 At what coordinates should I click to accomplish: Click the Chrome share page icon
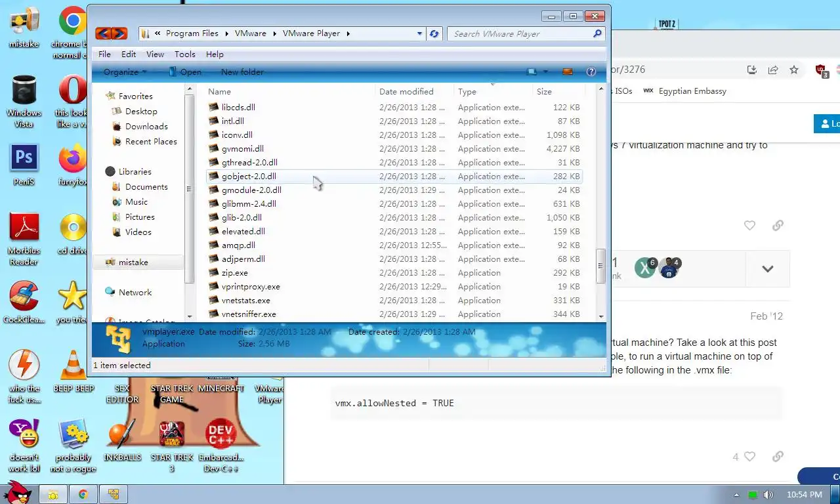click(773, 70)
